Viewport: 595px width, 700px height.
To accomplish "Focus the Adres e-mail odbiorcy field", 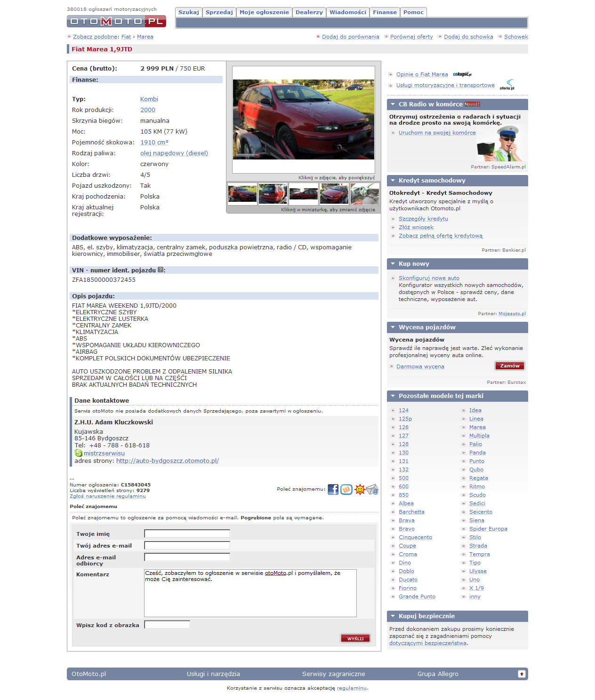I will click(187, 557).
